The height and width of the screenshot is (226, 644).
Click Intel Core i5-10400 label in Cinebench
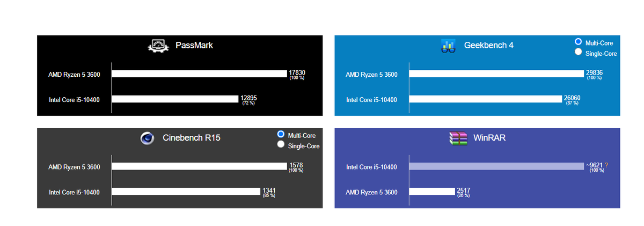pos(74,192)
